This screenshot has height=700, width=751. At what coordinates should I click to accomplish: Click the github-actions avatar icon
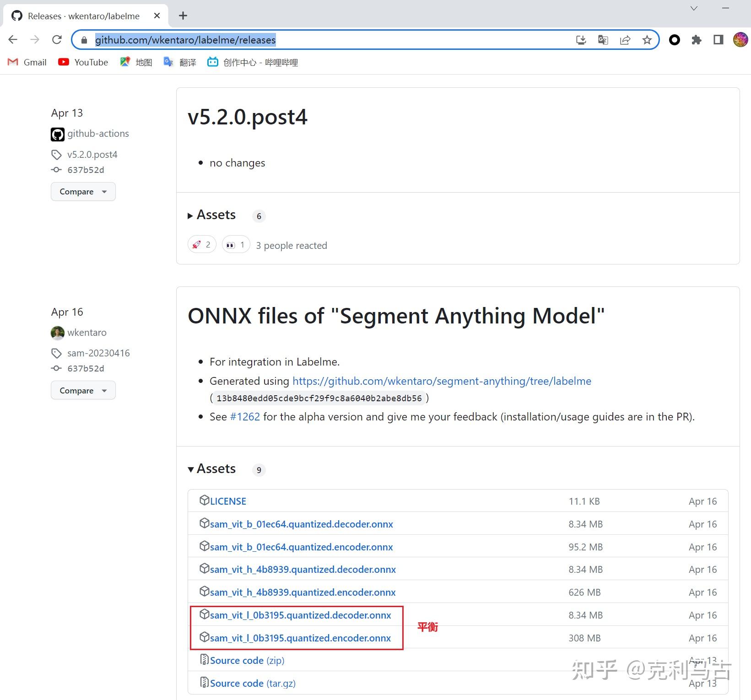point(57,134)
